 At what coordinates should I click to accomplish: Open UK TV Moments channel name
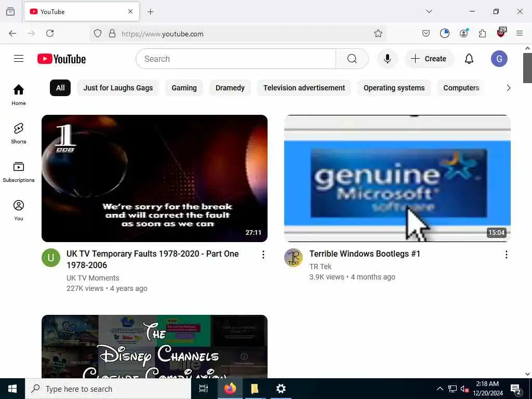(93, 278)
